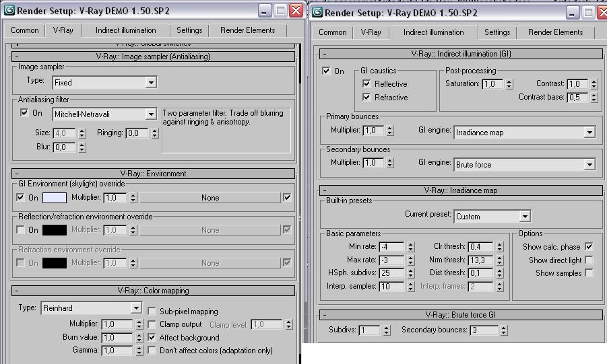Adjust Clr thresh spinner arrows
This screenshot has height=364, width=607.
click(x=500, y=247)
